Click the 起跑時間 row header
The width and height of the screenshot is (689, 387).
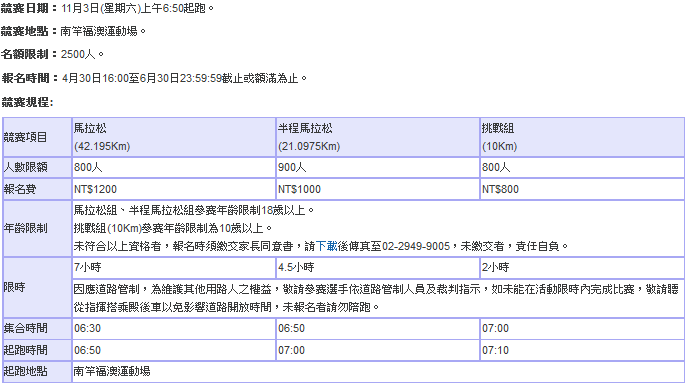tap(37, 351)
